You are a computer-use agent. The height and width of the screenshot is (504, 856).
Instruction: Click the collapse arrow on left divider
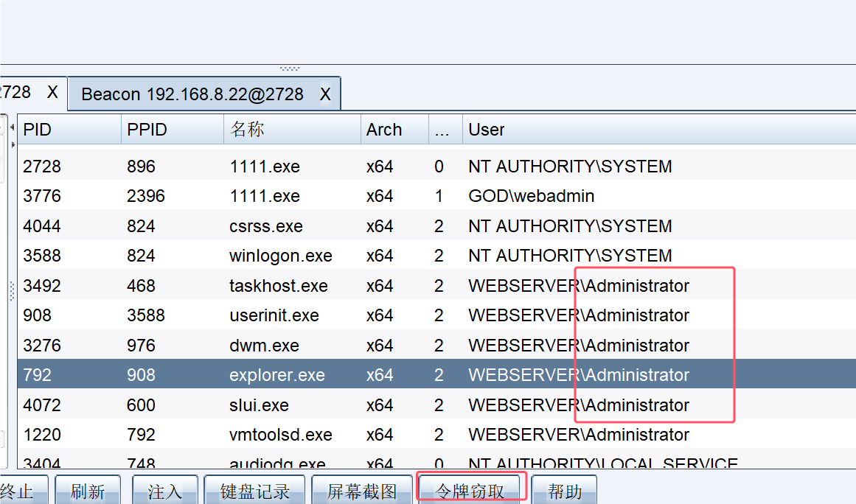pyautogui.click(x=12, y=127)
